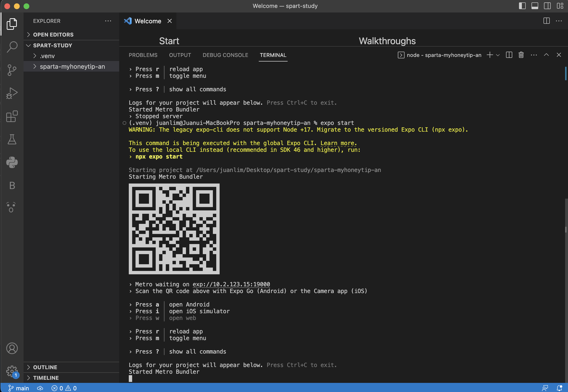Open the Testing flask view
The width and height of the screenshot is (568, 392).
pyautogui.click(x=12, y=139)
